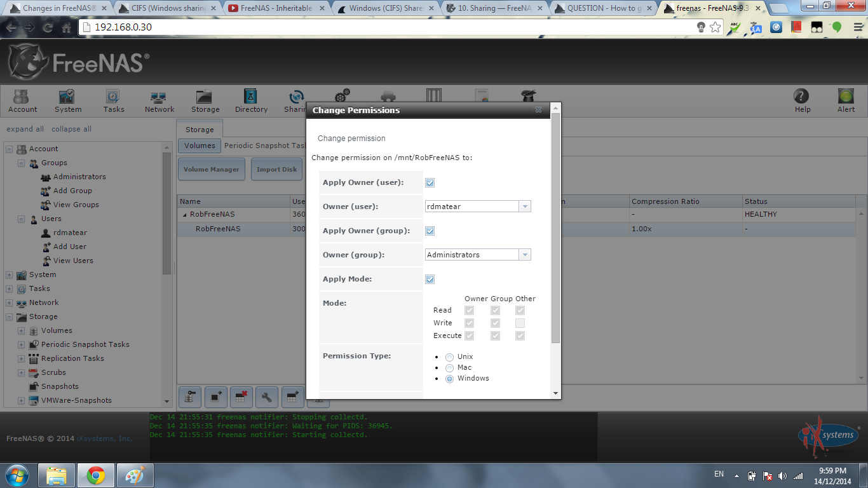Collapse the Groups tree node
Viewport: 868px width, 488px height.
pos(21,163)
